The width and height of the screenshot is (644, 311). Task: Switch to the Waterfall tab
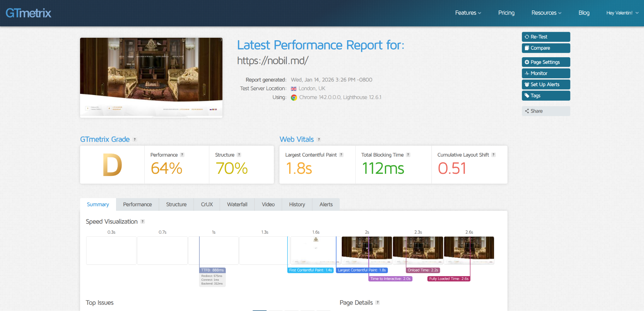(x=237, y=204)
